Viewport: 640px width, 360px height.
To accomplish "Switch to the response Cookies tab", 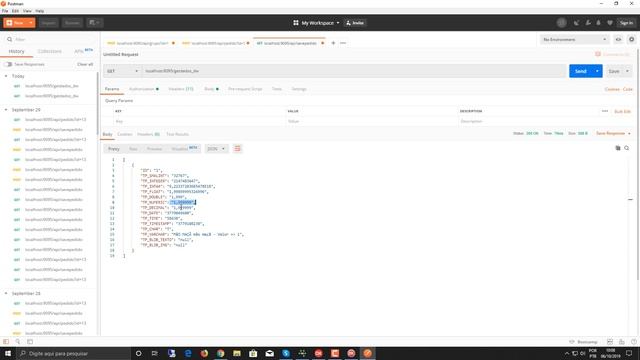I will 125,134.
